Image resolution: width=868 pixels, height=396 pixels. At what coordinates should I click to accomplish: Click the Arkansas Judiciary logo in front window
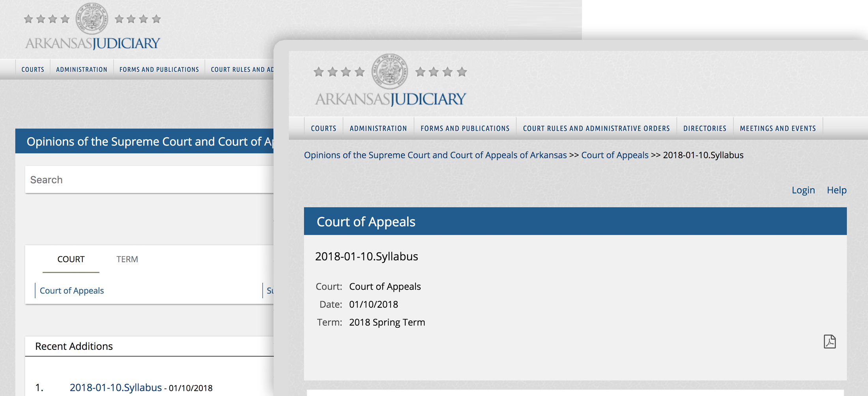(390, 80)
